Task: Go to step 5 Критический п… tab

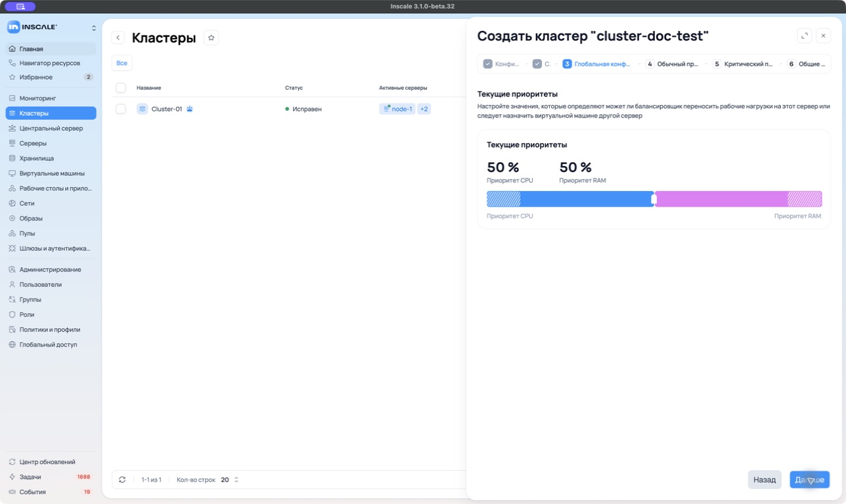Action: [744, 64]
